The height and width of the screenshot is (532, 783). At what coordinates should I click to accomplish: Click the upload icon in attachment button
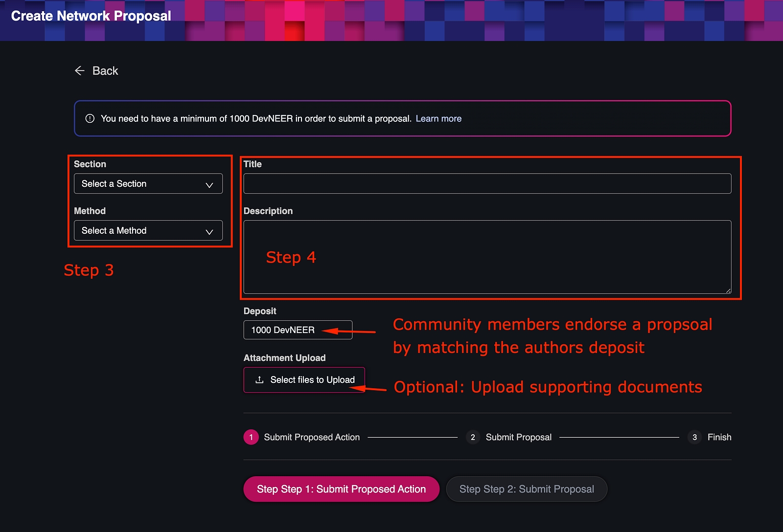259,380
